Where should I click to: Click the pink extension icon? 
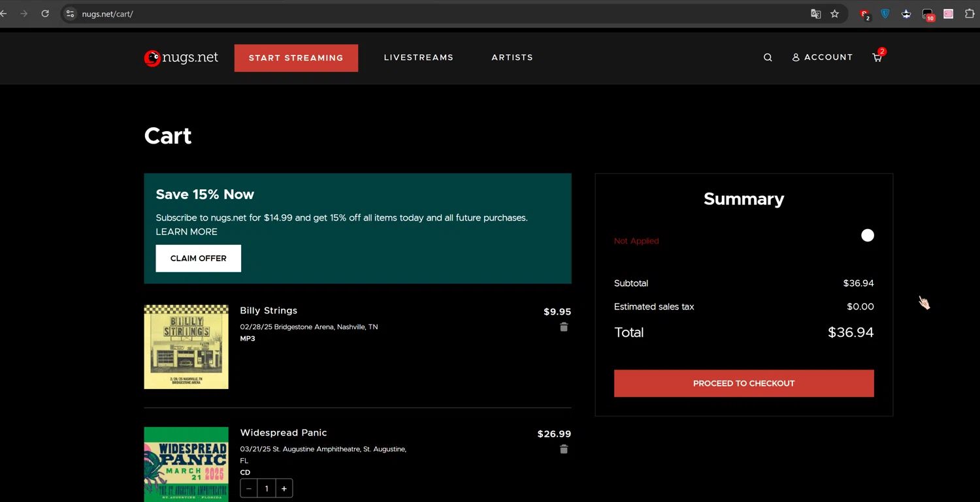tap(949, 14)
